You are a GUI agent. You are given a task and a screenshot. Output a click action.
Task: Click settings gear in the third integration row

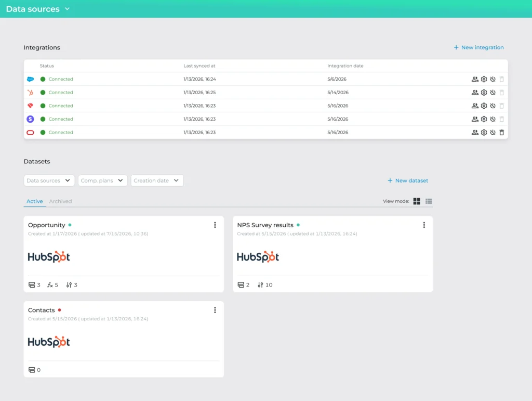[x=484, y=106]
